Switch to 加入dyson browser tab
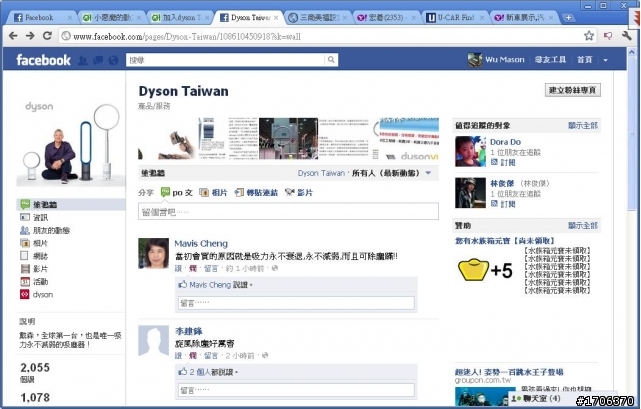Image resolution: width=641 pixels, height=409 pixels. click(181, 18)
